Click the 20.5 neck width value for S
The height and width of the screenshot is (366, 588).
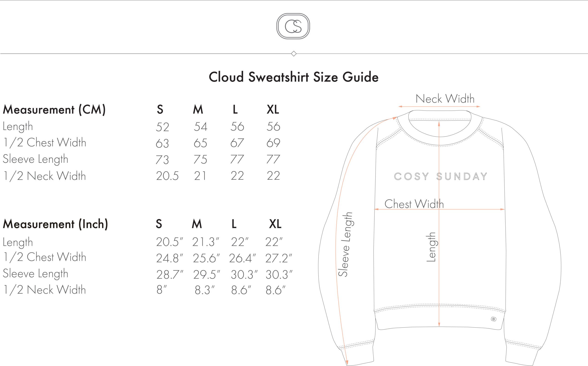pyautogui.click(x=167, y=176)
